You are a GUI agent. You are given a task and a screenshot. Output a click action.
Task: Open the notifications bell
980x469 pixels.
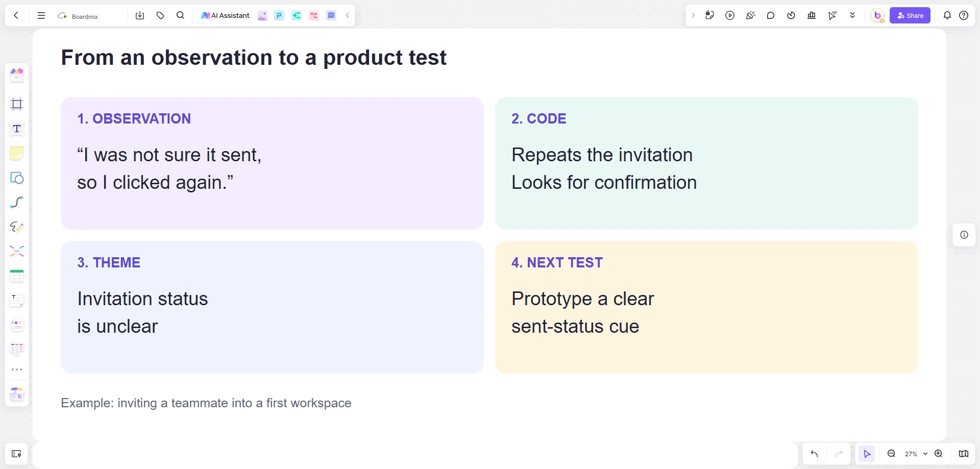pyautogui.click(x=947, y=15)
